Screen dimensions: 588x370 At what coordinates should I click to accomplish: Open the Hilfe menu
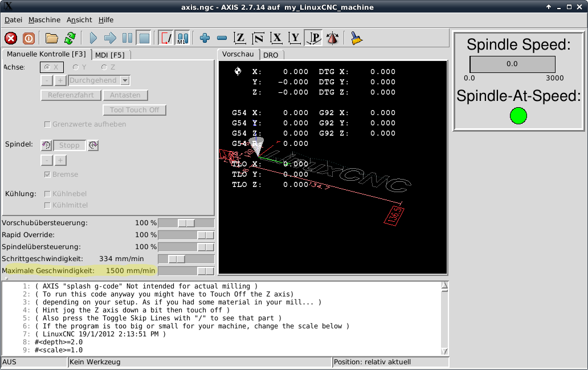(x=106, y=20)
